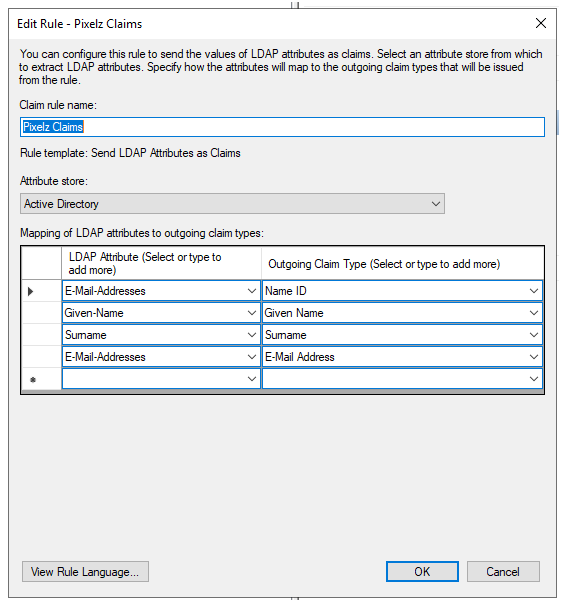The width and height of the screenshot is (561, 602).
Task: Focus the Claim rule name text field
Action: click(282, 127)
